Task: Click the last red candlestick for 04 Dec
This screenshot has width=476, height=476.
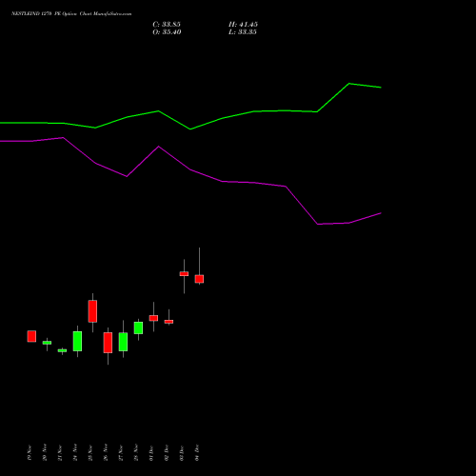Action: [x=199, y=279]
